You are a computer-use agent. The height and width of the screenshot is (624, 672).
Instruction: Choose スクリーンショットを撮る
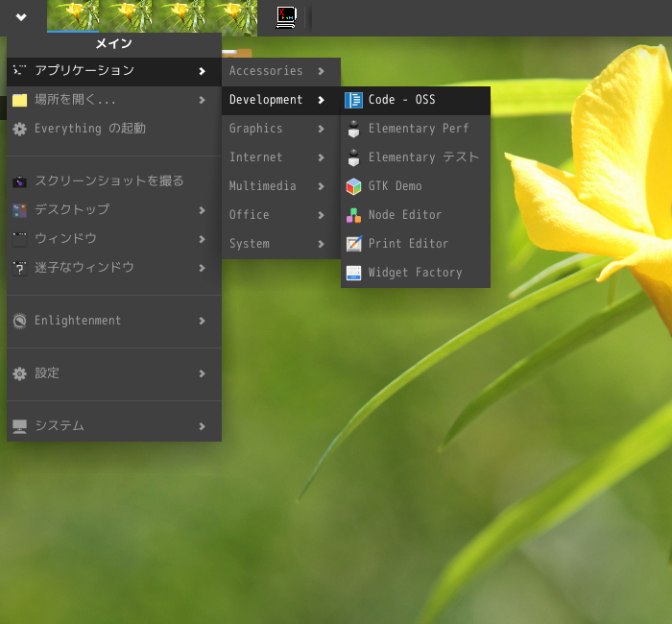click(x=114, y=181)
